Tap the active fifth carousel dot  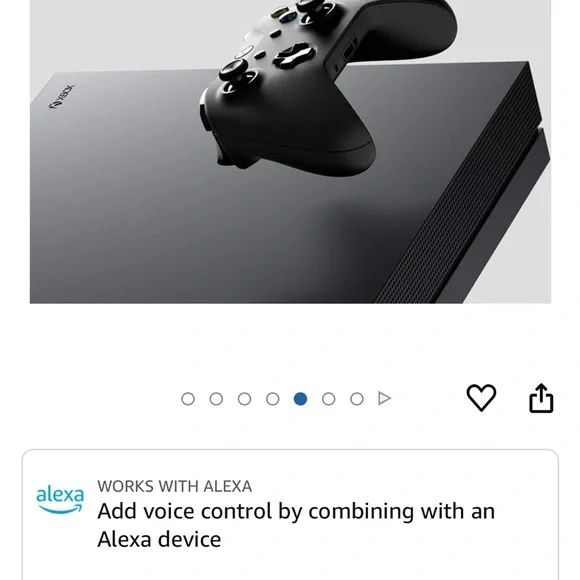tap(300, 399)
